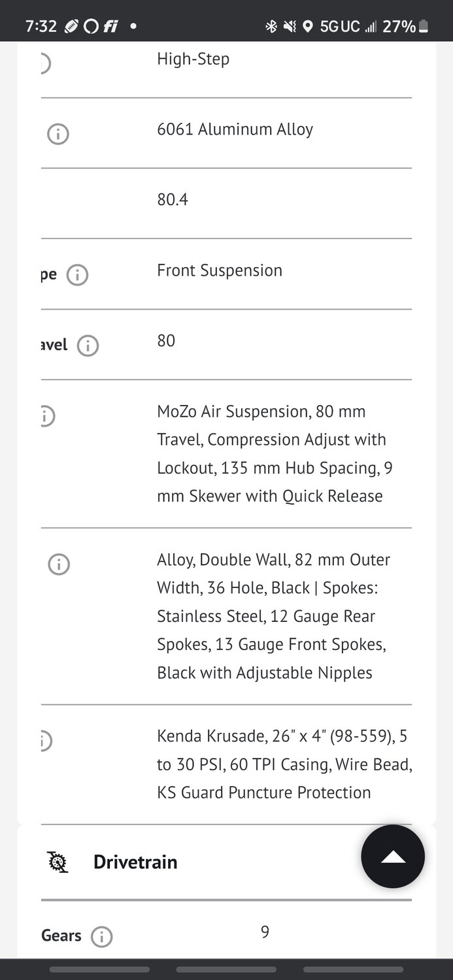Select the Drivetrain section heading

pos(135,862)
